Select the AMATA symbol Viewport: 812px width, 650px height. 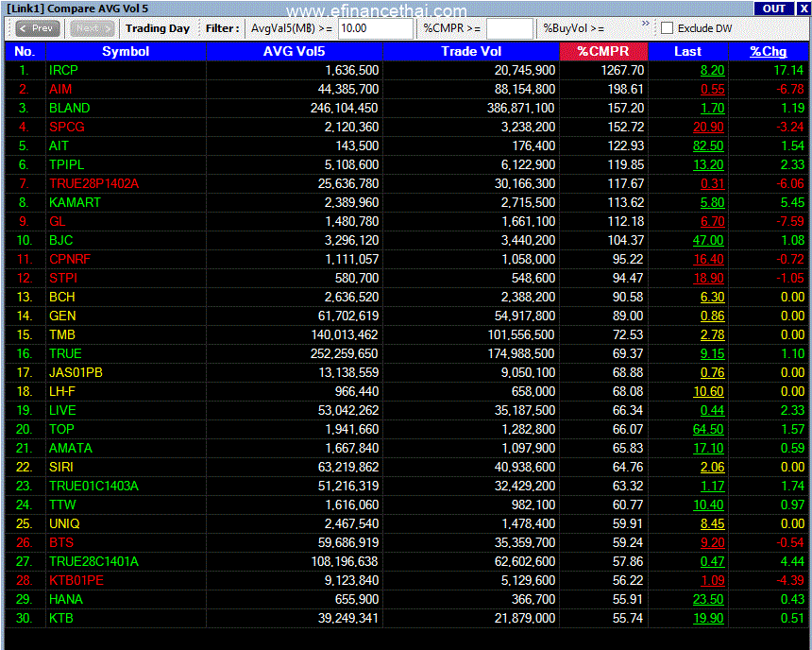[71, 449]
